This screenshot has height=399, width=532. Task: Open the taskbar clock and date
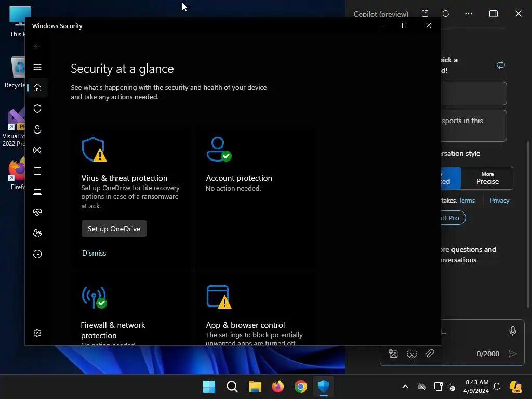[476, 387]
